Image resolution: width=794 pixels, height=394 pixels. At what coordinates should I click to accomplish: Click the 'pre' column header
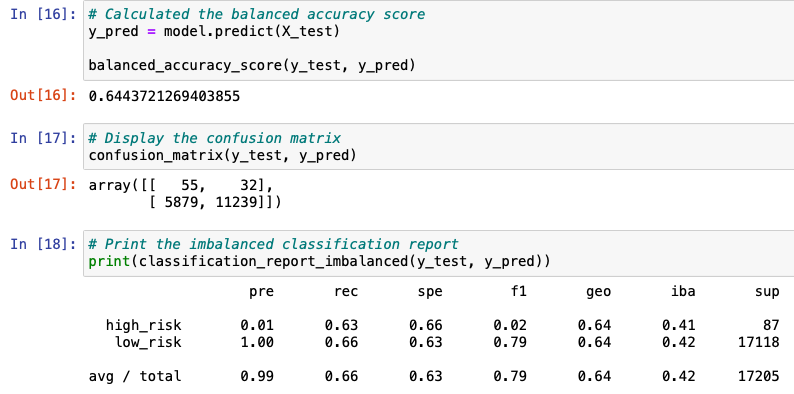(261, 292)
